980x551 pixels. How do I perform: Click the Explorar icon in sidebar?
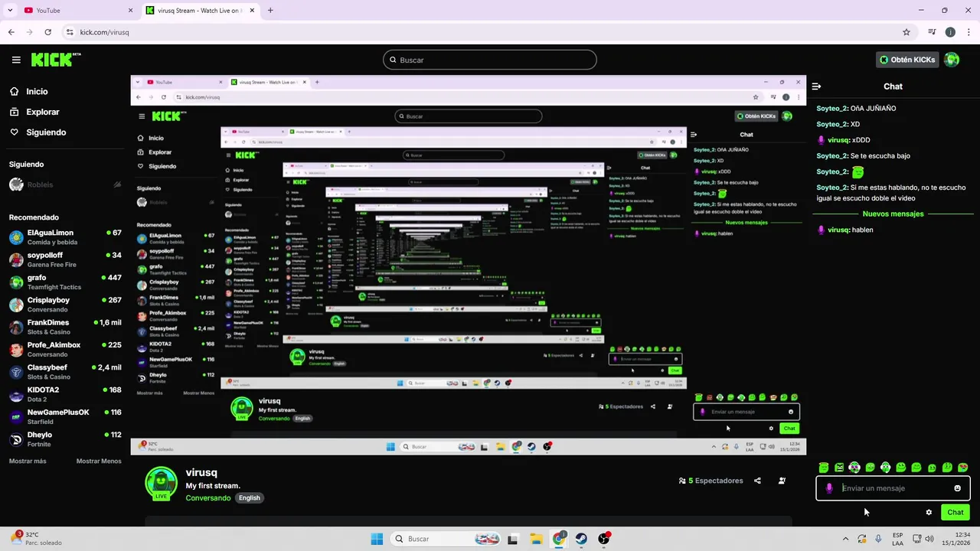[15, 112]
